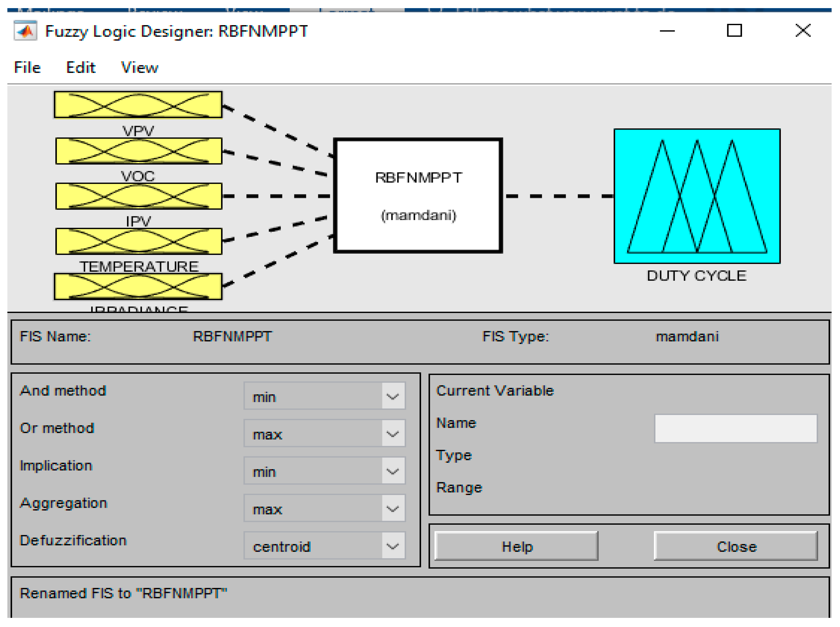840x627 pixels.
Task: Click the RBFNMPPT mamdani rule block
Action: tap(418, 195)
